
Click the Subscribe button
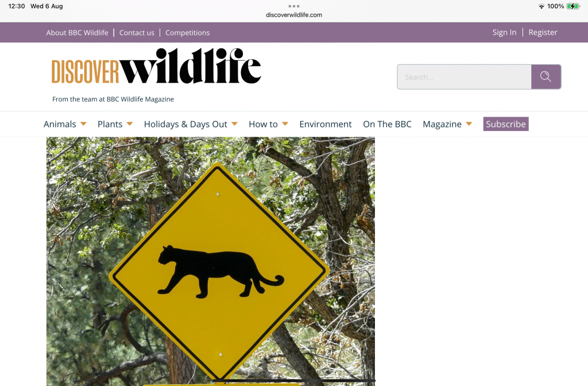[506, 124]
